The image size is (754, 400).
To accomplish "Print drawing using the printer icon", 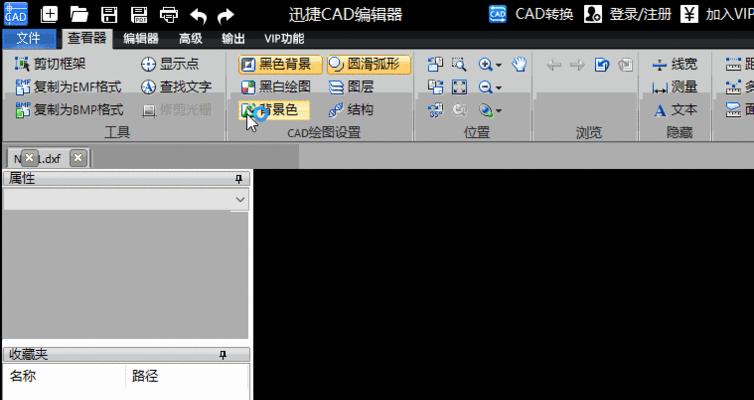I will (169, 15).
